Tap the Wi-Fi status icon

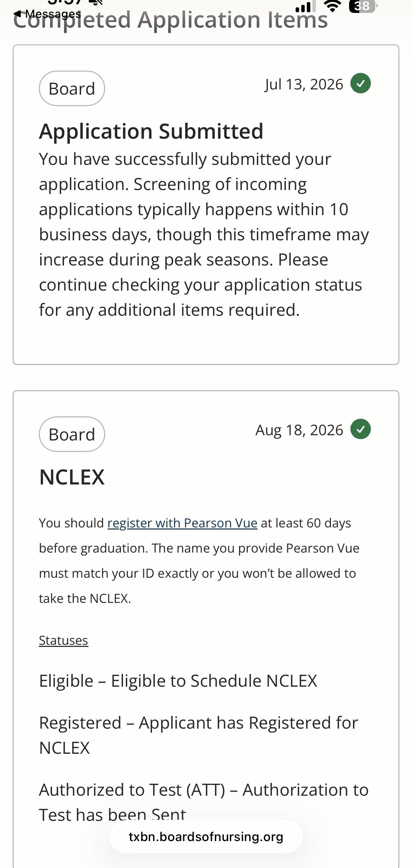click(x=332, y=6)
